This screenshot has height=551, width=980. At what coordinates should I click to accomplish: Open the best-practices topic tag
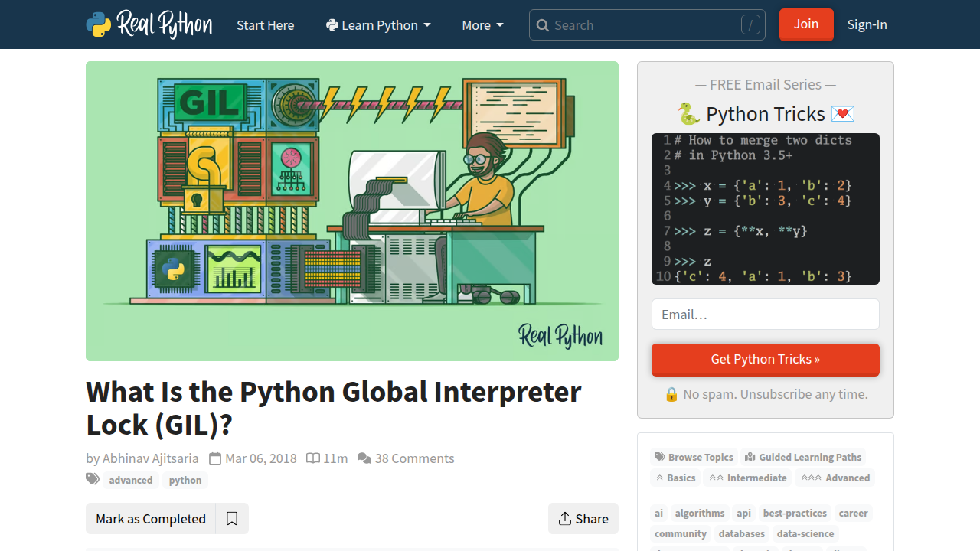(x=795, y=513)
